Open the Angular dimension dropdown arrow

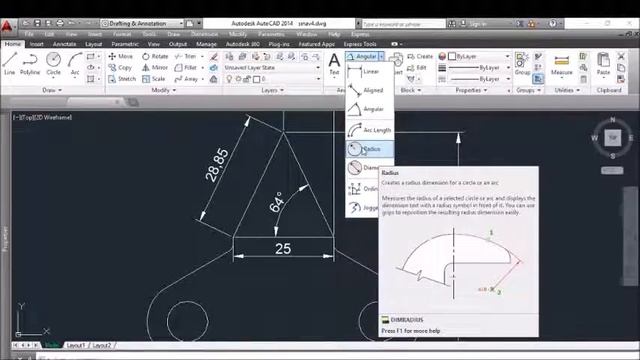click(381, 56)
